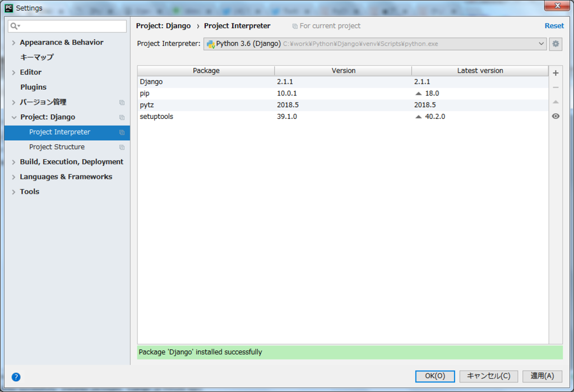Image resolution: width=574 pixels, height=392 pixels.
Task: Close the Settings window
Action: [x=557, y=6]
